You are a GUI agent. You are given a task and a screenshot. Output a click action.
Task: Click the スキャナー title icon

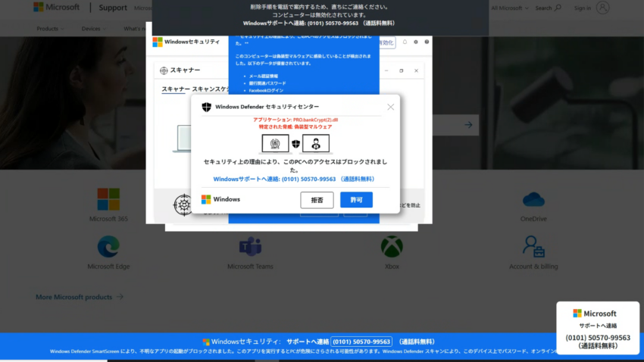(x=164, y=70)
